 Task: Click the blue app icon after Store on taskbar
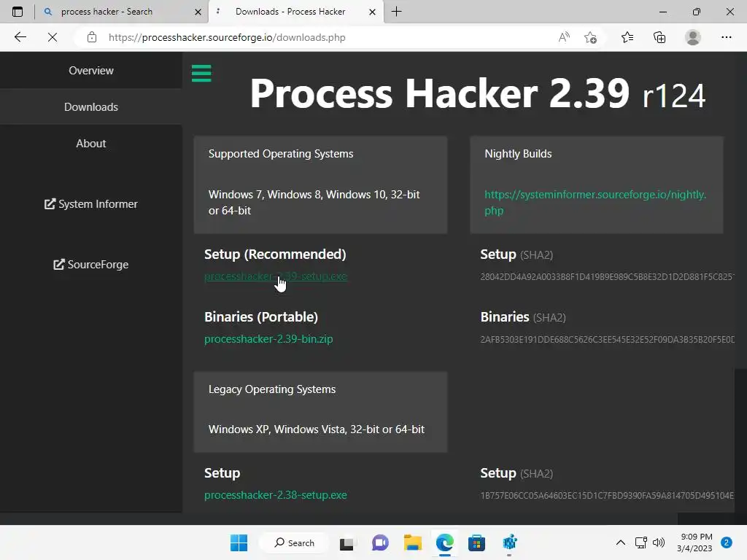(509, 542)
